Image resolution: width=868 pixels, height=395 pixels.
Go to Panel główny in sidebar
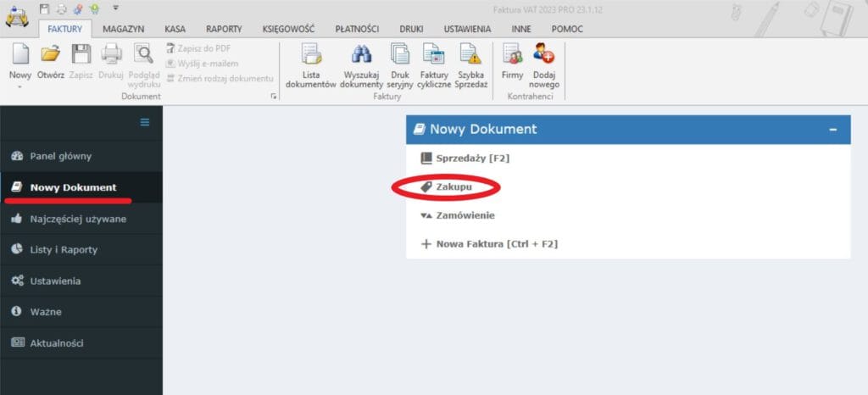point(60,156)
